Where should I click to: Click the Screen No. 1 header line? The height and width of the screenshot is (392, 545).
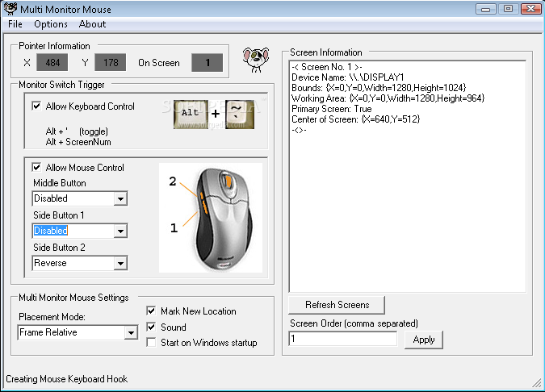327,67
